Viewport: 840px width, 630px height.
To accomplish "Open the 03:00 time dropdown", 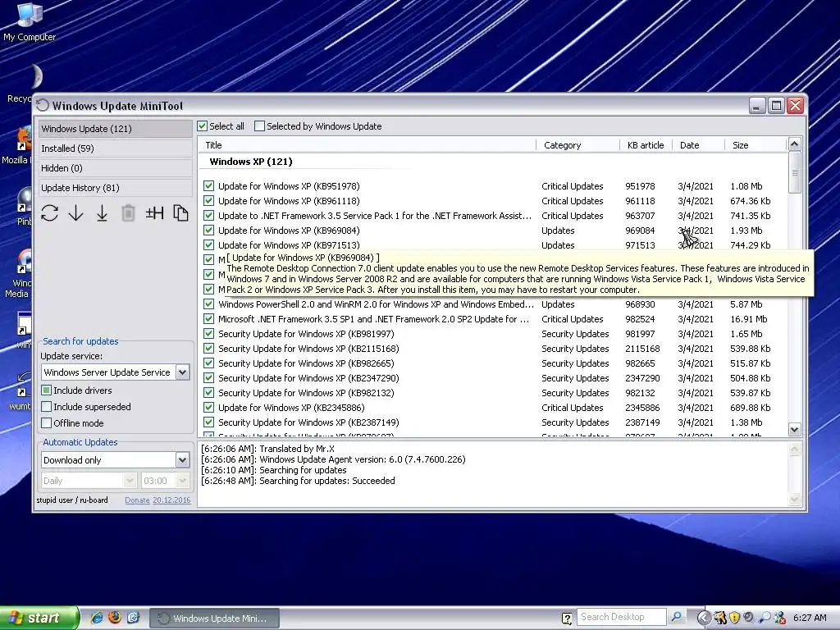I will tap(183, 481).
